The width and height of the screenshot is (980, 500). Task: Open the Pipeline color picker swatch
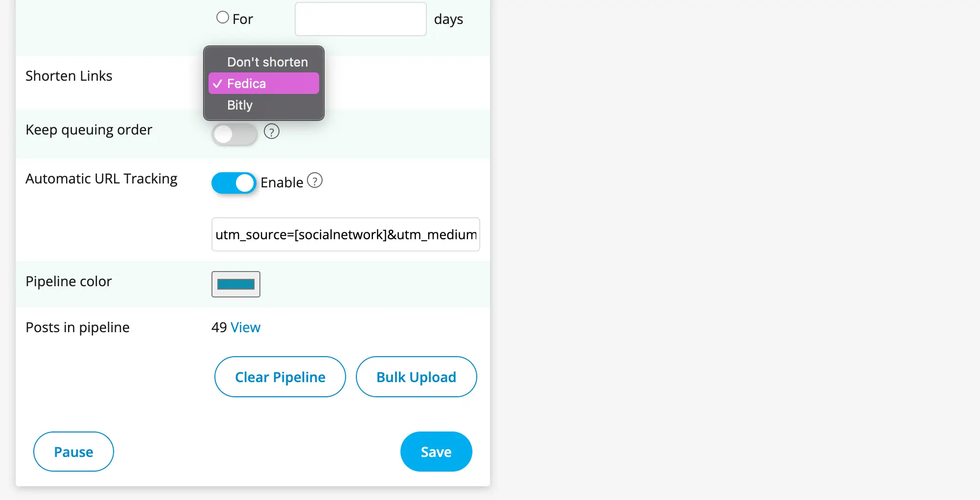[236, 284]
